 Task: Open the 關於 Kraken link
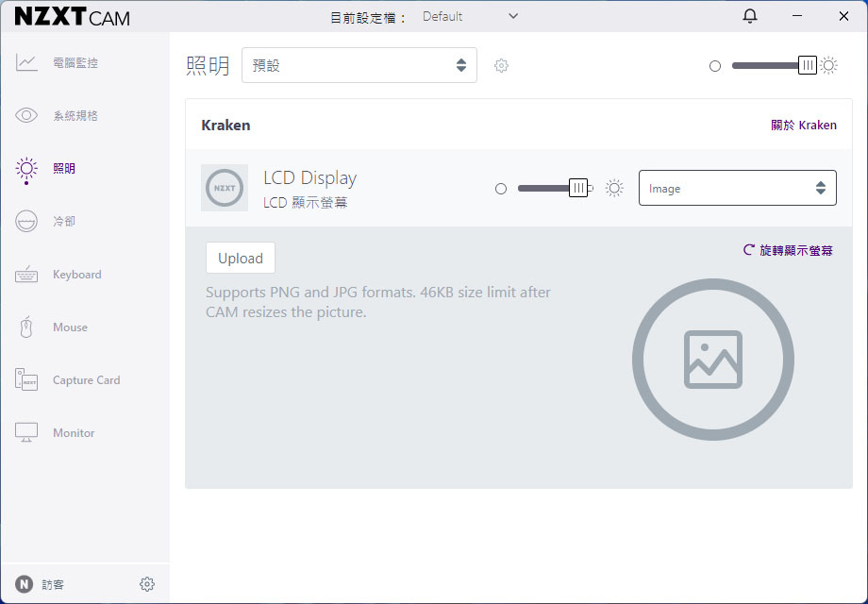click(x=803, y=126)
